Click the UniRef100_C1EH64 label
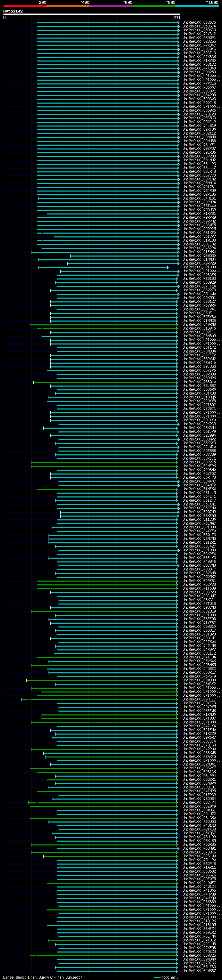Screen dimensions: 222x980 click(x=199, y=252)
